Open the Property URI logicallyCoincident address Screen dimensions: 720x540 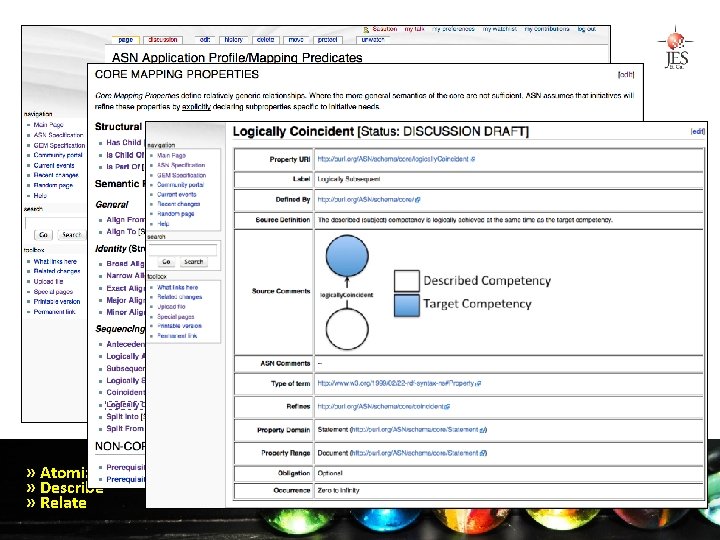(x=393, y=159)
